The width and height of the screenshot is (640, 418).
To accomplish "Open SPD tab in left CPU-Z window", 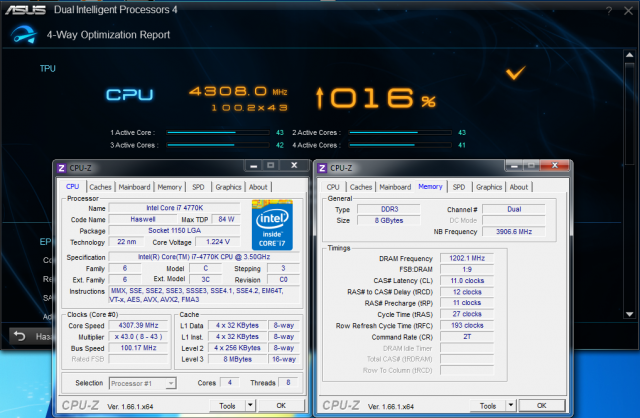I will [x=198, y=187].
